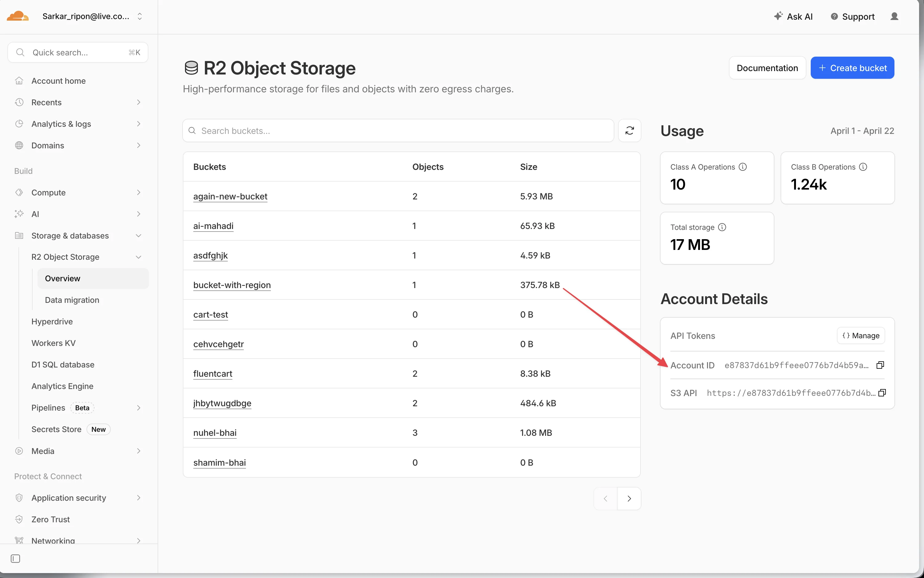Collapse the left sidebar panel
This screenshot has height=578, width=924.
15,559
